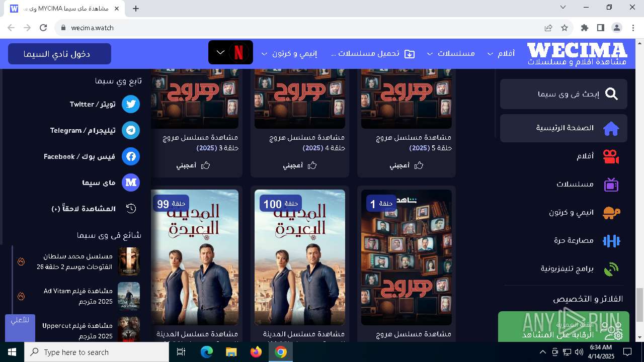Reload the page

(43, 28)
